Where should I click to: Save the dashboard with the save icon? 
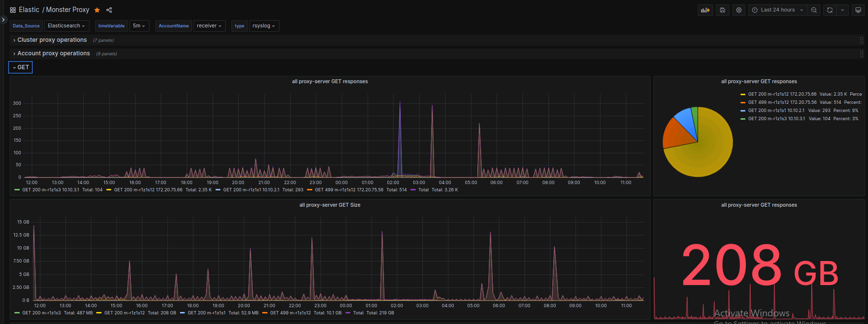point(723,10)
